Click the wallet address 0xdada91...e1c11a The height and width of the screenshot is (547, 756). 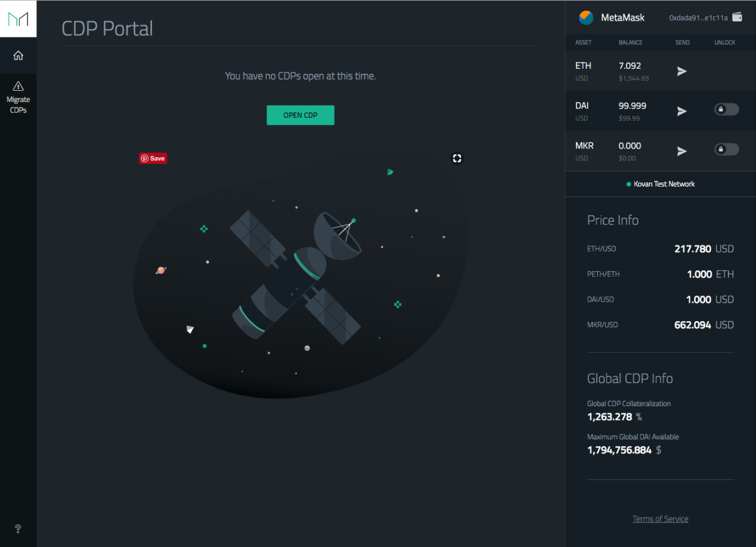(x=698, y=18)
